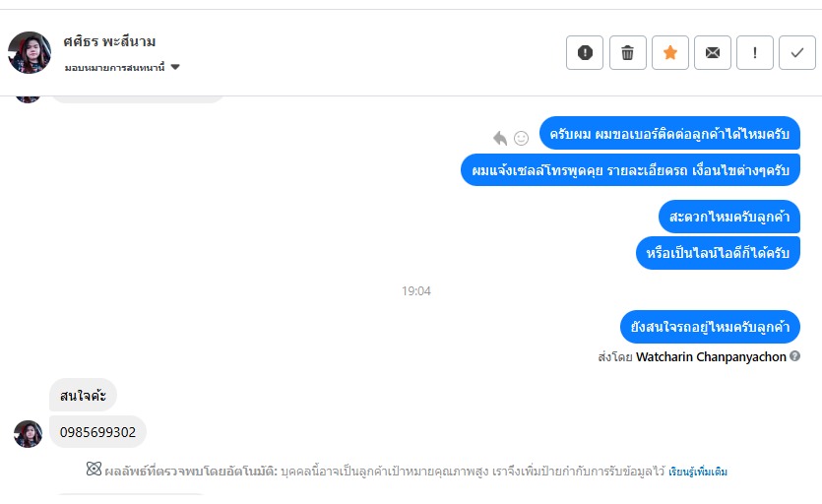Viewport: 822px width, 504px height.
Task: Click the spam octagon icon button
Action: pyautogui.click(x=585, y=53)
